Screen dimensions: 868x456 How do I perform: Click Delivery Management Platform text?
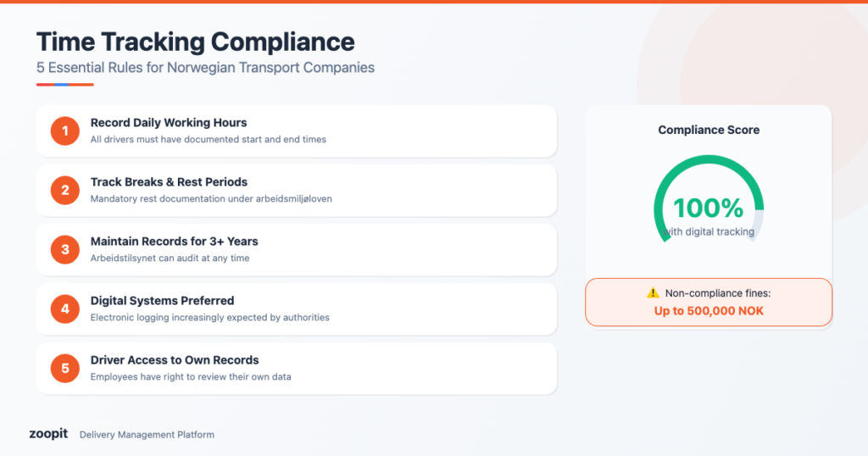pyautogui.click(x=147, y=435)
